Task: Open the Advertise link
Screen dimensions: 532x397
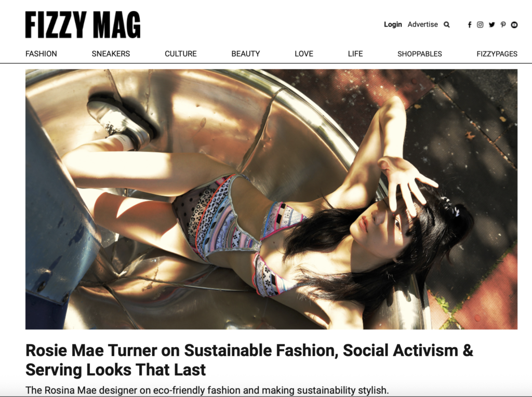Action: [x=423, y=24]
